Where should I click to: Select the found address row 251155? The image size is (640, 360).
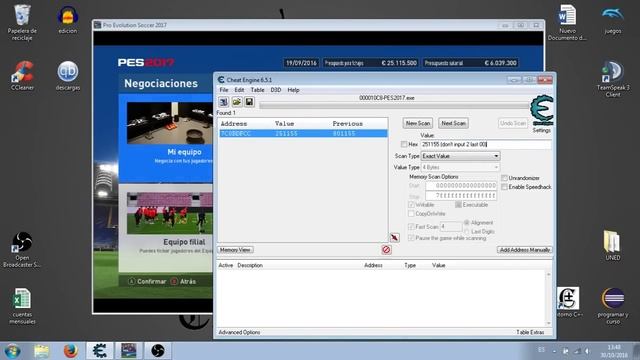[x=303, y=133]
